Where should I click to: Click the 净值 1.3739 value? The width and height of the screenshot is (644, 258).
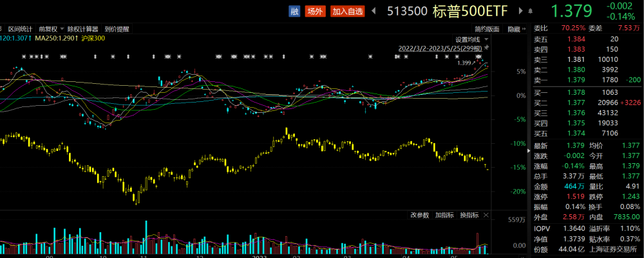tap(574, 239)
